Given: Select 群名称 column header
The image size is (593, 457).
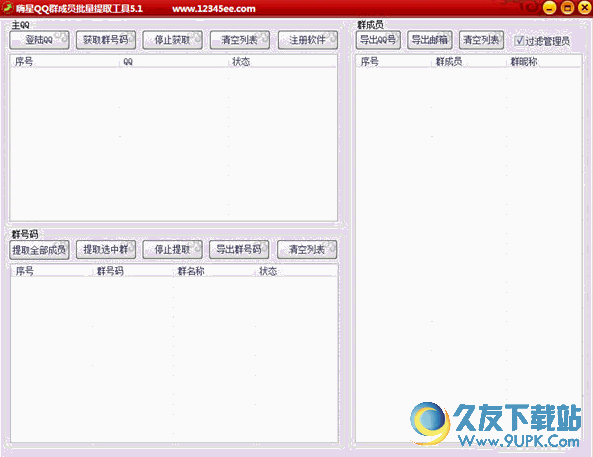Looking at the screenshot, I should click(214, 271).
